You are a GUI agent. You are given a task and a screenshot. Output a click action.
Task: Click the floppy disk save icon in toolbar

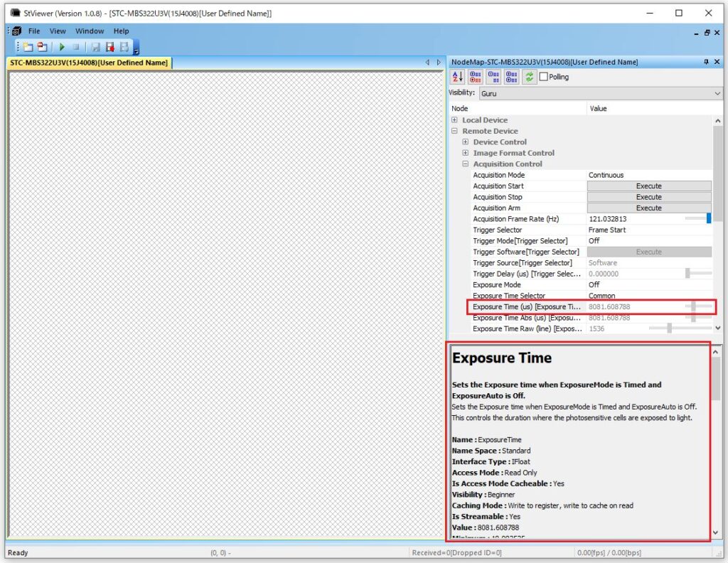[x=95, y=47]
